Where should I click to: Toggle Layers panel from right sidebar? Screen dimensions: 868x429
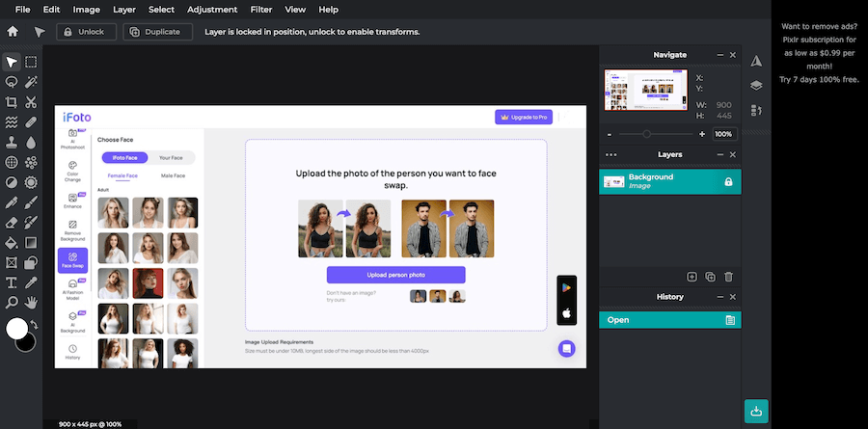tap(756, 85)
